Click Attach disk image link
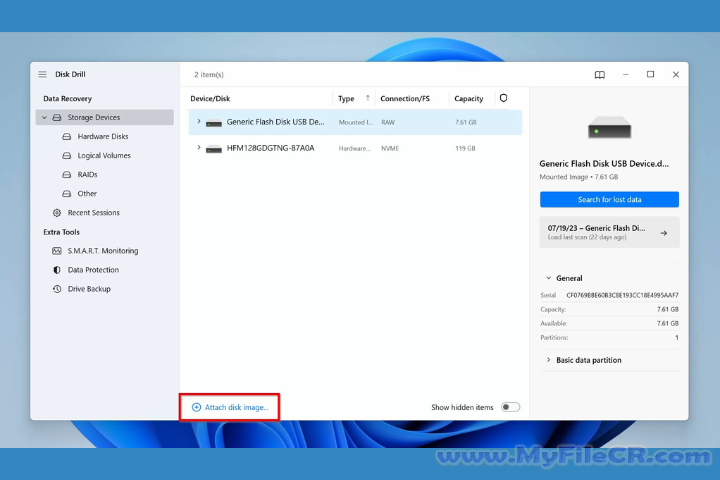 [236, 407]
